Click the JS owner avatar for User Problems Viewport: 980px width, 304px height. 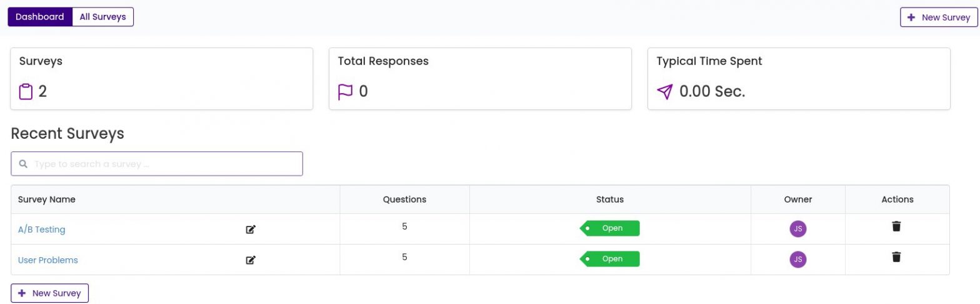pyautogui.click(x=797, y=260)
